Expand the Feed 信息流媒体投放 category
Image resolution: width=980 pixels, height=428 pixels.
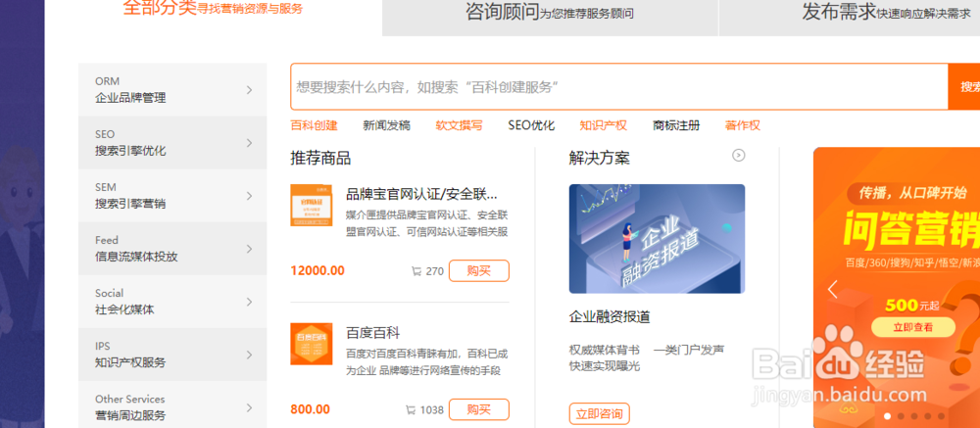pyautogui.click(x=172, y=249)
